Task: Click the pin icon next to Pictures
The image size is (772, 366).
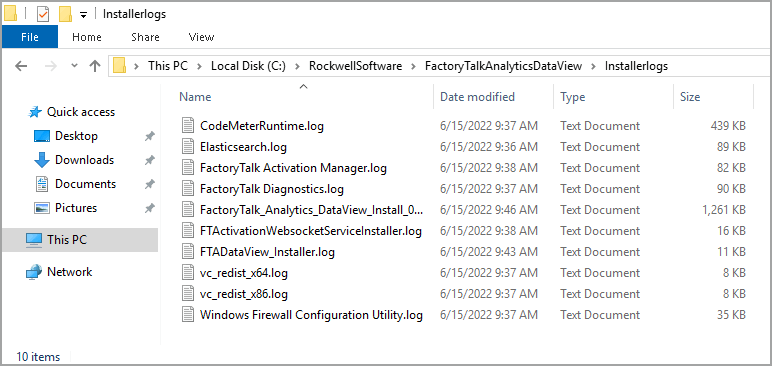Action: (x=149, y=209)
